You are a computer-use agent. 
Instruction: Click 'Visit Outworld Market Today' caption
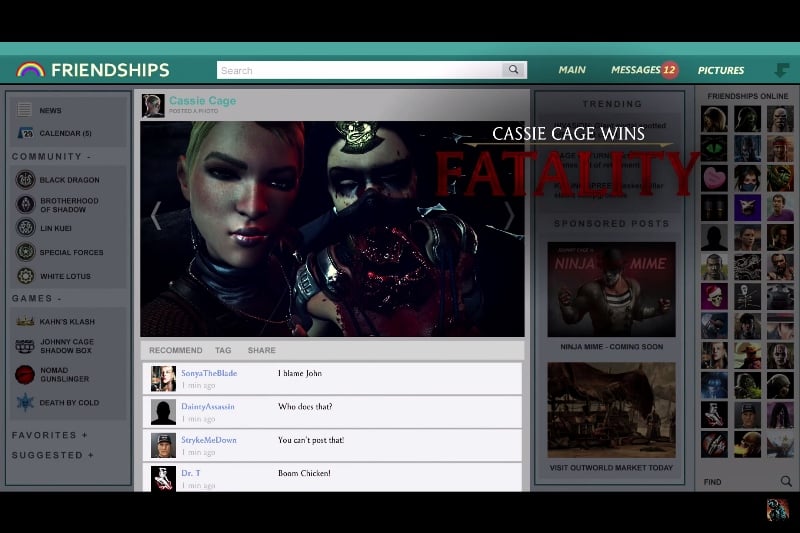[x=611, y=468]
